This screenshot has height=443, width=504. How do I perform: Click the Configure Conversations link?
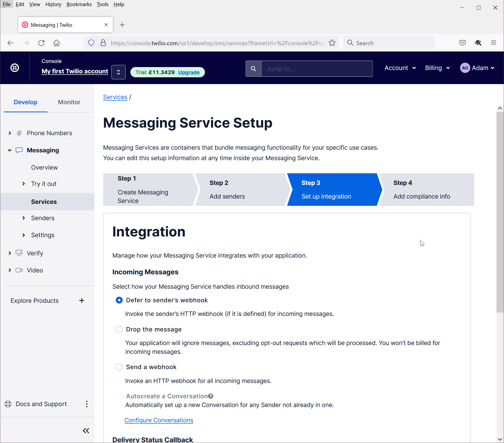[x=159, y=420]
